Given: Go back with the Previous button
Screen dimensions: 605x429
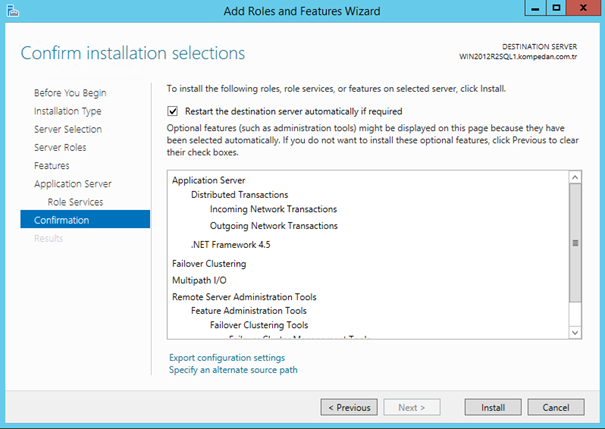Looking at the screenshot, I should click(348, 407).
